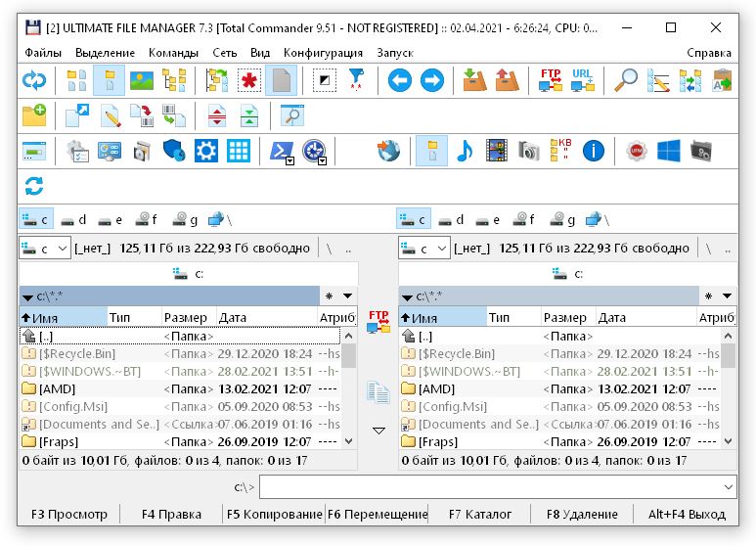This screenshot has width=756, height=546.
Task: Open the Запуск menu
Action: [395, 53]
